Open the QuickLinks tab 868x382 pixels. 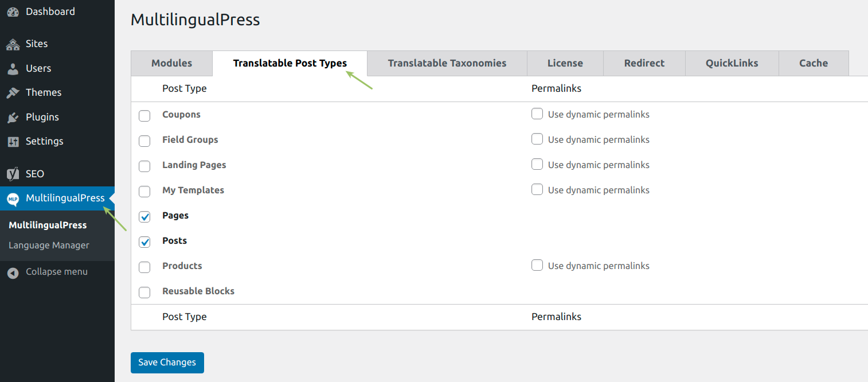[732, 63]
